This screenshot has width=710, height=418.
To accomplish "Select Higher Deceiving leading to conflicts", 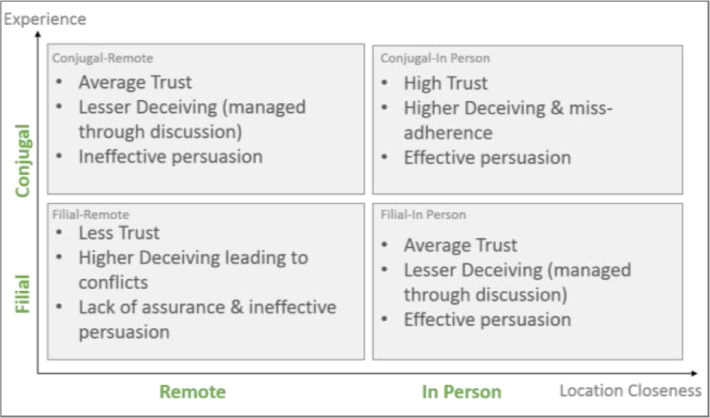I will [x=193, y=270].
